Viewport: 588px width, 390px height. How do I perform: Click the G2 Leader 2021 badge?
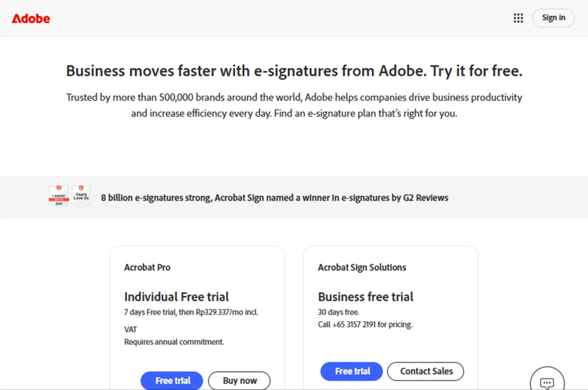click(x=59, y=196)
